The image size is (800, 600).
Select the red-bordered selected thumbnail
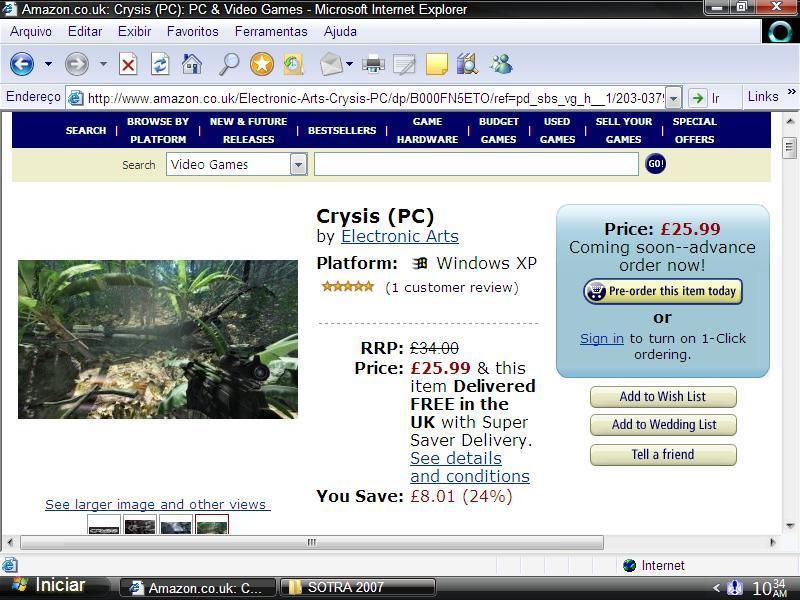212,524
